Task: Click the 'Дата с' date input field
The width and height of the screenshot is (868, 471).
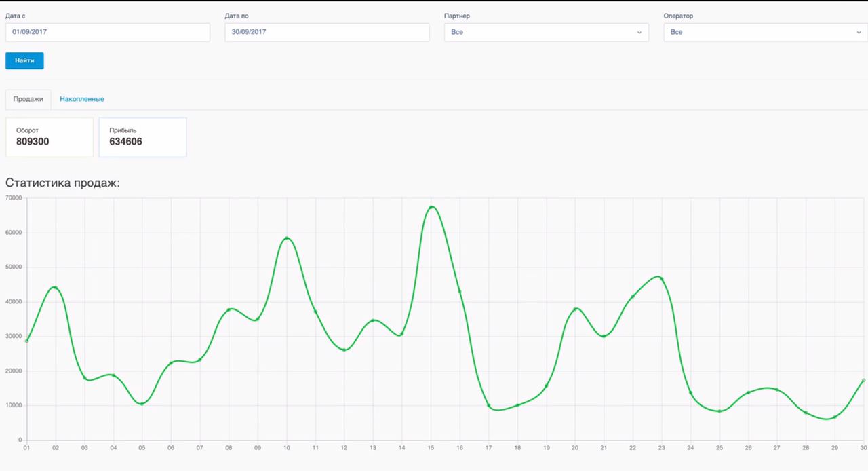Action: 108,32
